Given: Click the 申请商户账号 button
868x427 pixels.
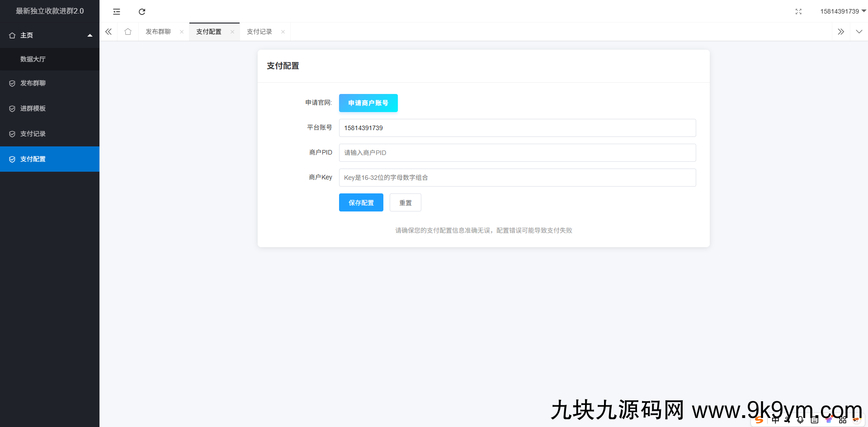Looking at the screenshot, I should [x=368, y=103].
